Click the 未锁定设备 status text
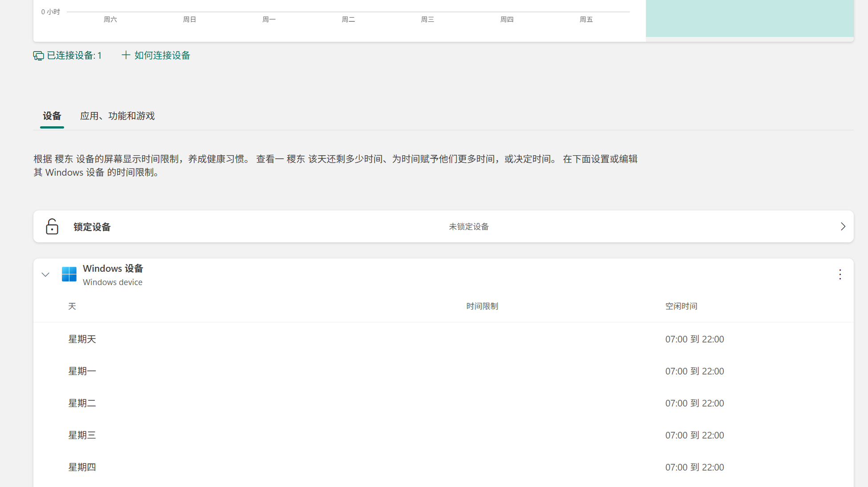The image size is (868, 487). (x=469, y=226)
